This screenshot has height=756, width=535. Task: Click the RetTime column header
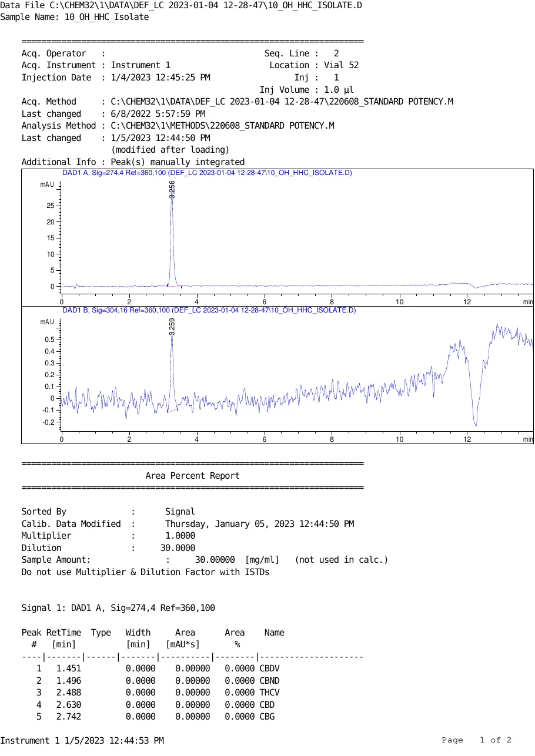(x=63, y=633)
